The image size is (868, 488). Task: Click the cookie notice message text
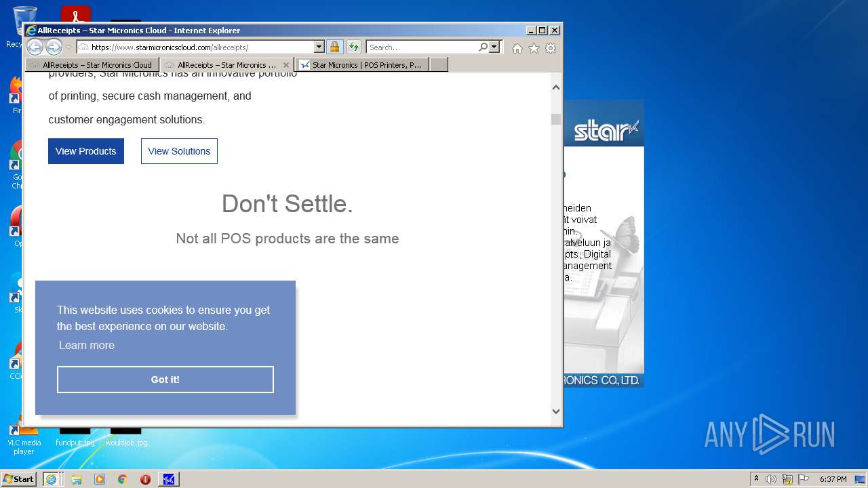coord(163,318)
